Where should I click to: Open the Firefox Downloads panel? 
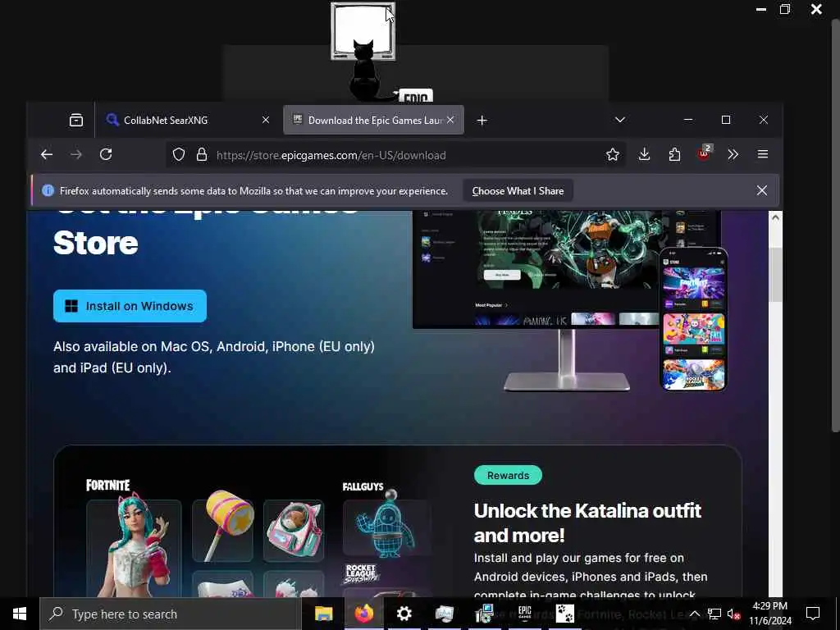pyautogui.click(x=645, y=154)
